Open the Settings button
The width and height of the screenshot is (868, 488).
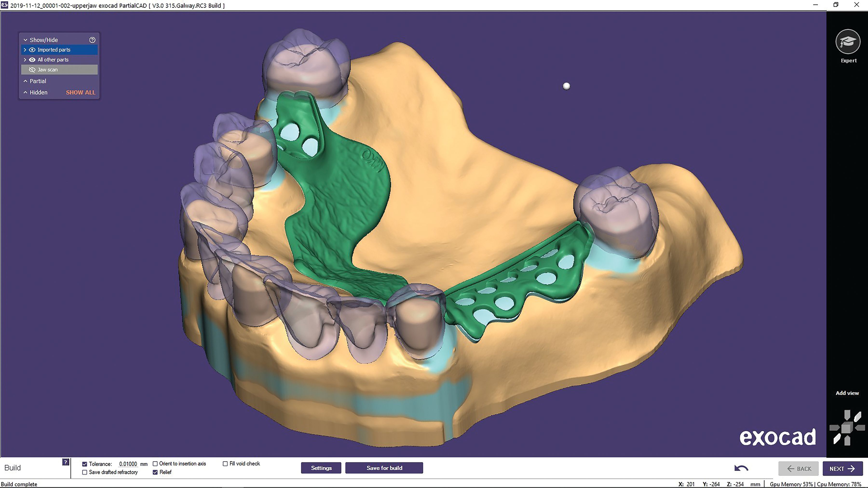tap(321, 468)
